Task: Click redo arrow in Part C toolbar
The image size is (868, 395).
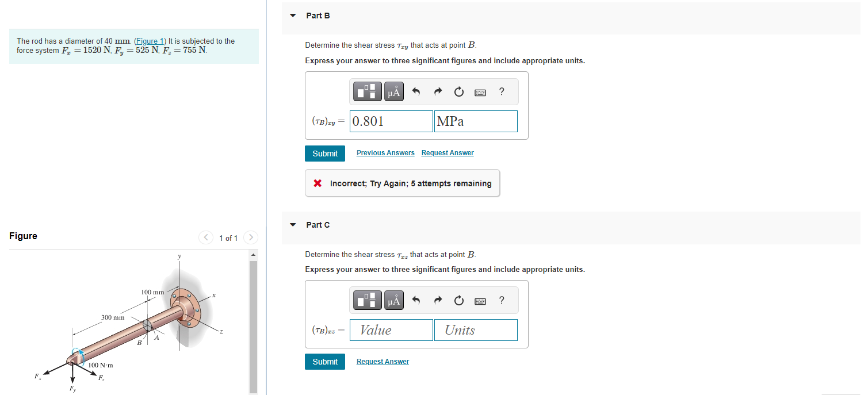Action: [x=438, y=300]
